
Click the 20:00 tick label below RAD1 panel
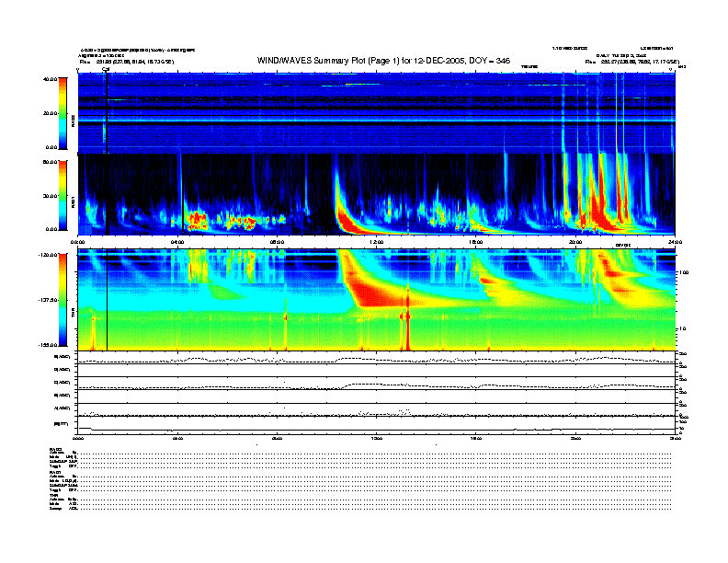click(574, 242)
